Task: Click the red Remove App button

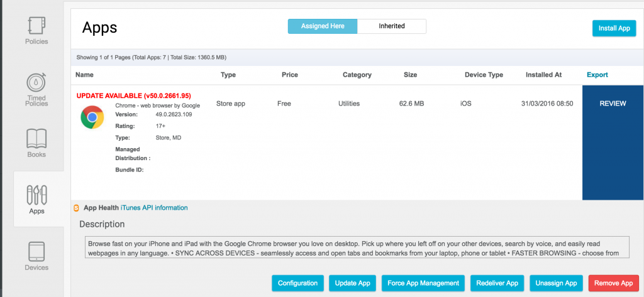Action: 614,283
